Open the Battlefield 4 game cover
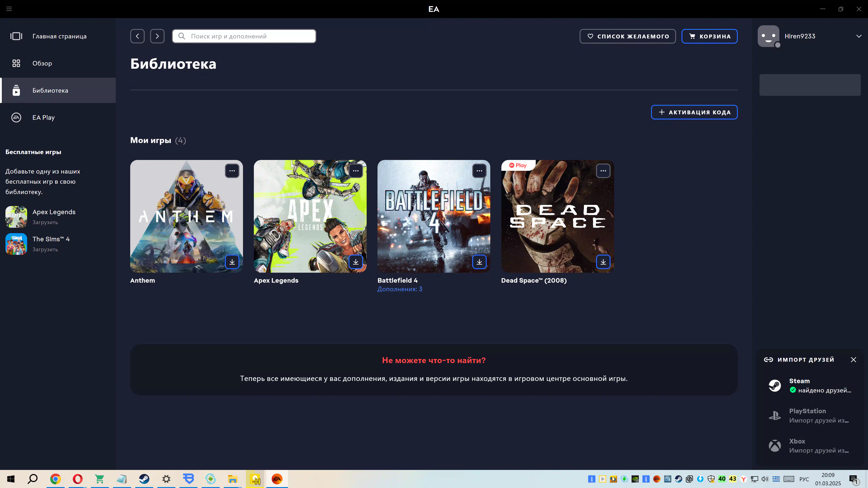868x488 pixels. coord(434,216)
